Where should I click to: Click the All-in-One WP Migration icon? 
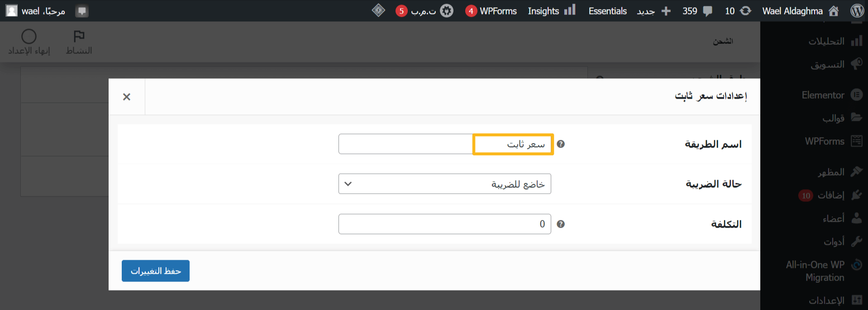click(856, 264)
